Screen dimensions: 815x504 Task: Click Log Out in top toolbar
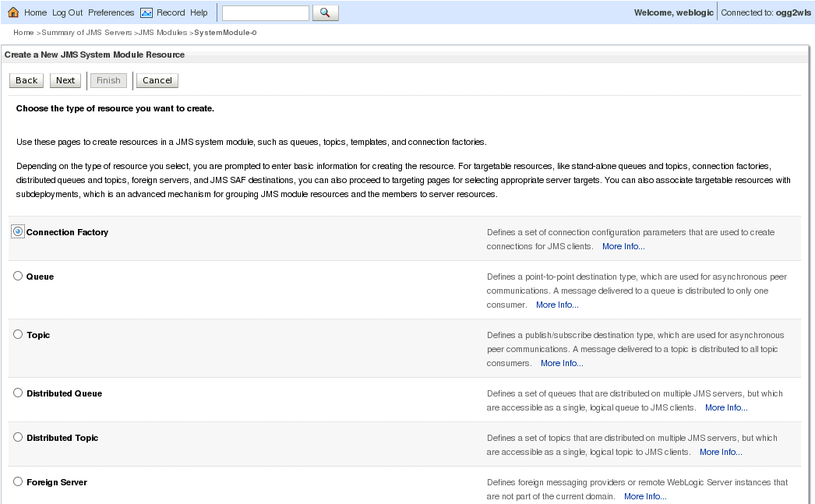click(x=67, y=12)
